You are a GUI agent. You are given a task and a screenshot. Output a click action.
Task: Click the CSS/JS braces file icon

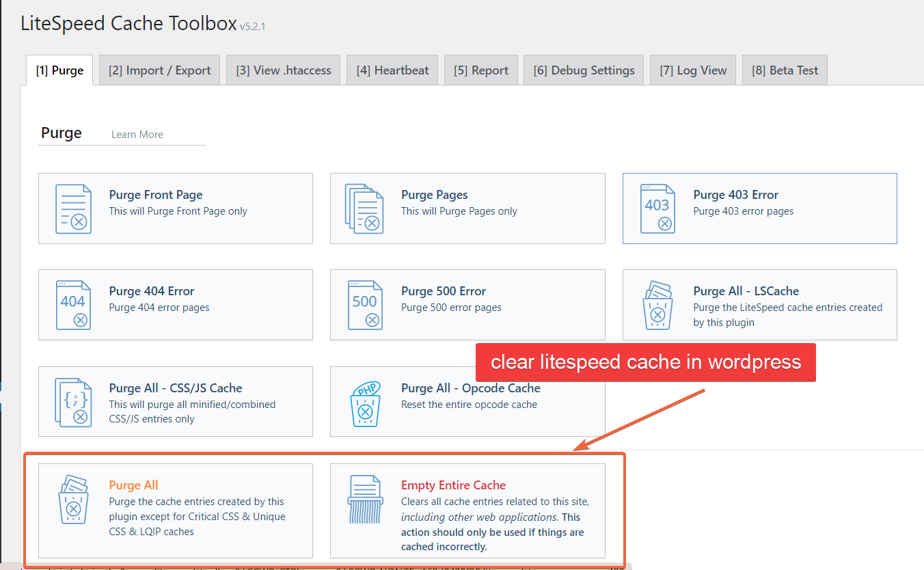coord(73,402)
